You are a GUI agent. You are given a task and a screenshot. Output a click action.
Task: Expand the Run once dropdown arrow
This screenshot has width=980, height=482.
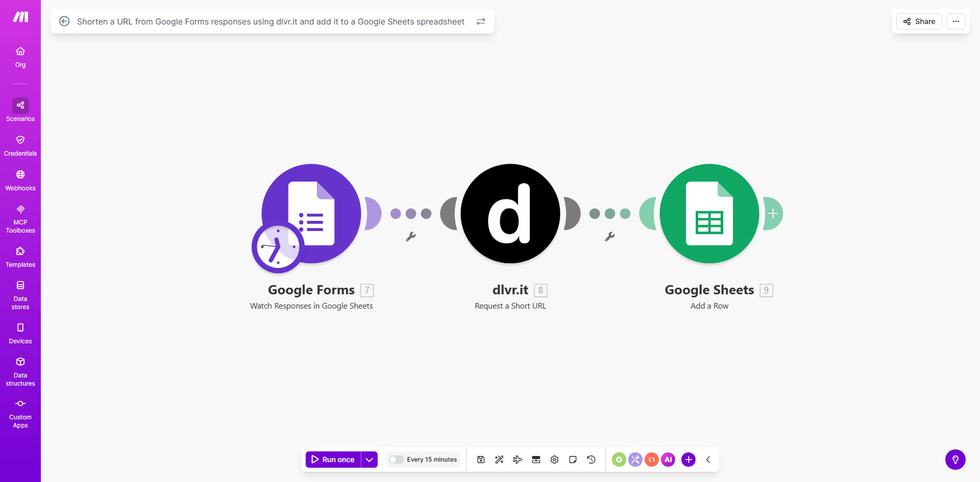click(370, 460)
